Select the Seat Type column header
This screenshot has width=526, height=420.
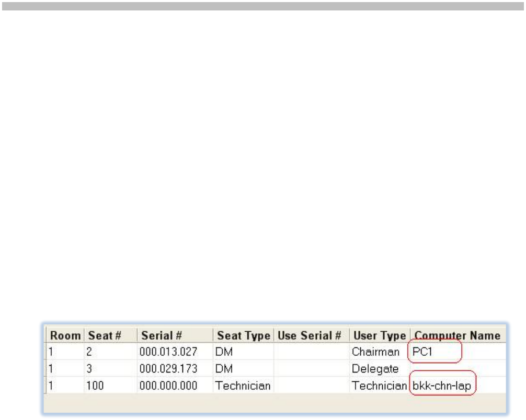pyautogui.click(x=244, y=335)
